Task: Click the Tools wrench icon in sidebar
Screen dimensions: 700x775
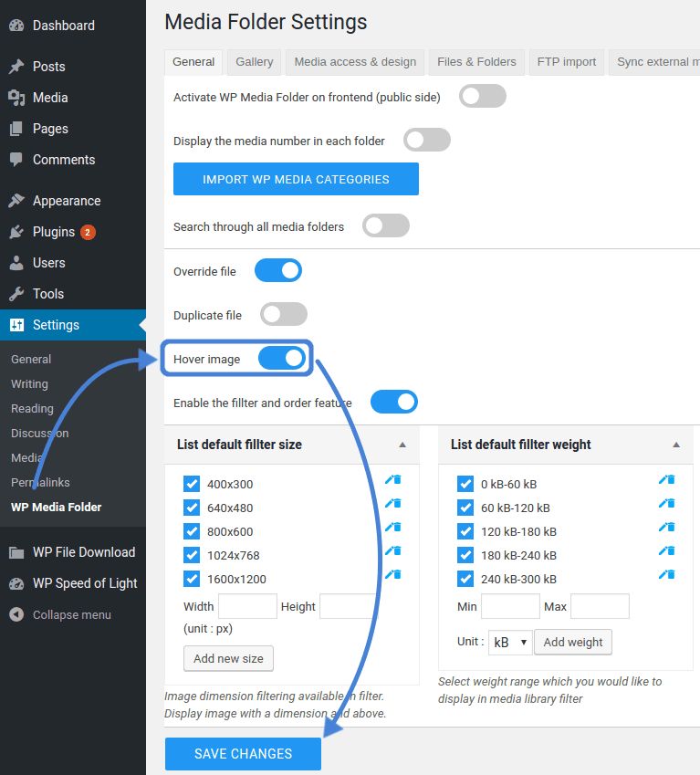Action: (16, 294)
